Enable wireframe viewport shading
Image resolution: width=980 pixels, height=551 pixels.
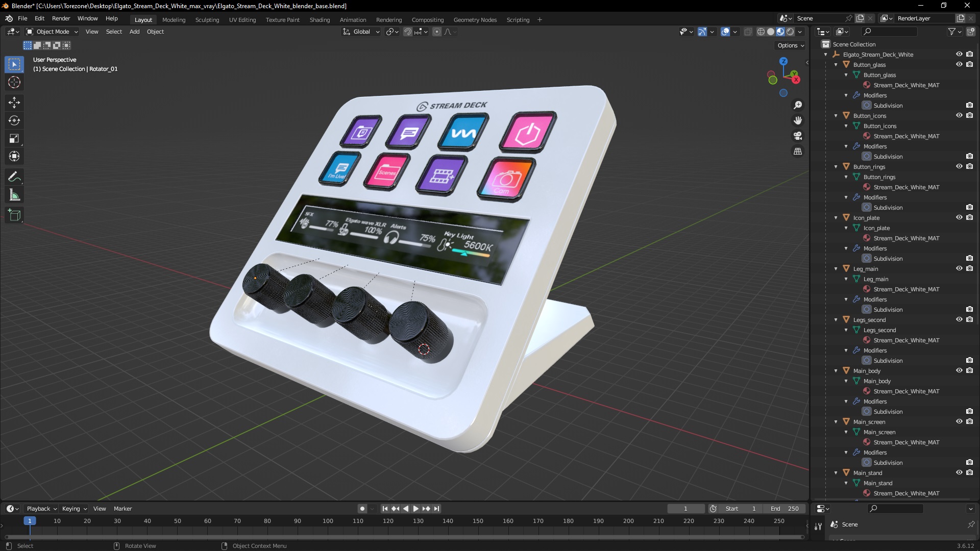pyautogui.click(x=761, y=32)
